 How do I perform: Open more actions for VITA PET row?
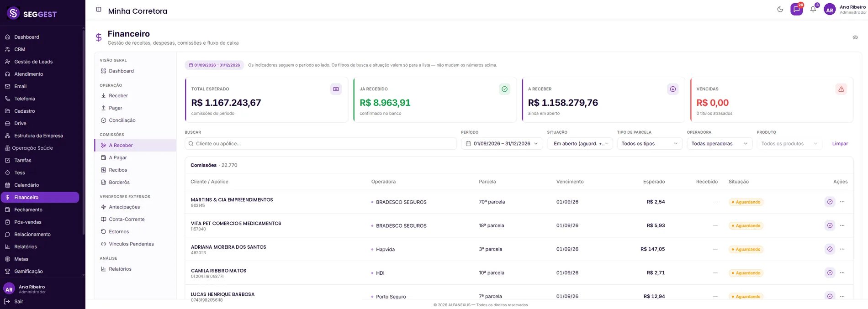click(x=842, y=225)
